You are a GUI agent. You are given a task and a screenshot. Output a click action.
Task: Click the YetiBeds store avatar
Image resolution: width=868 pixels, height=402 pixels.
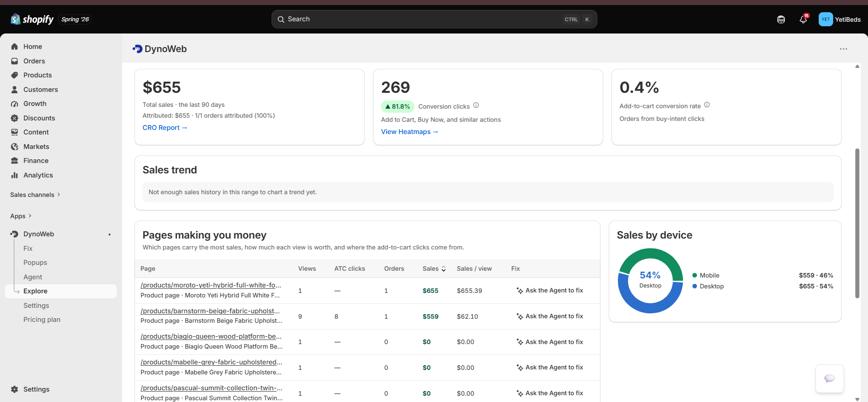pos(825,19)
